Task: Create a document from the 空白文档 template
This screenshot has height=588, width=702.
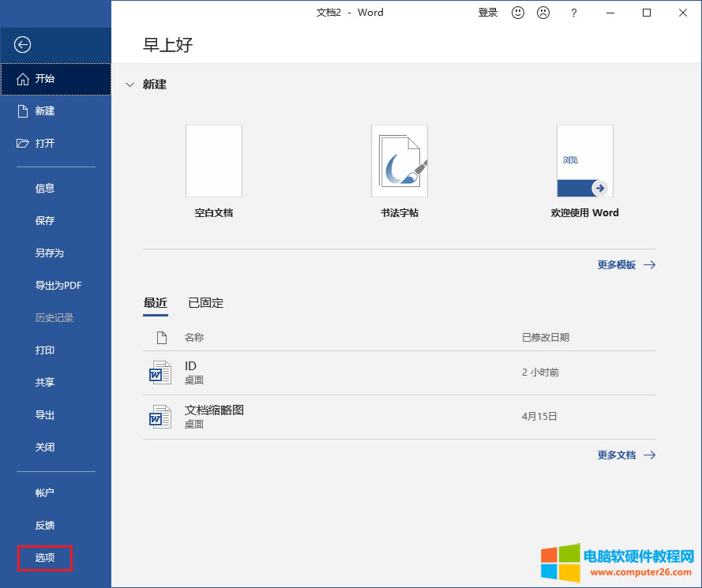Action: [213, 161]
